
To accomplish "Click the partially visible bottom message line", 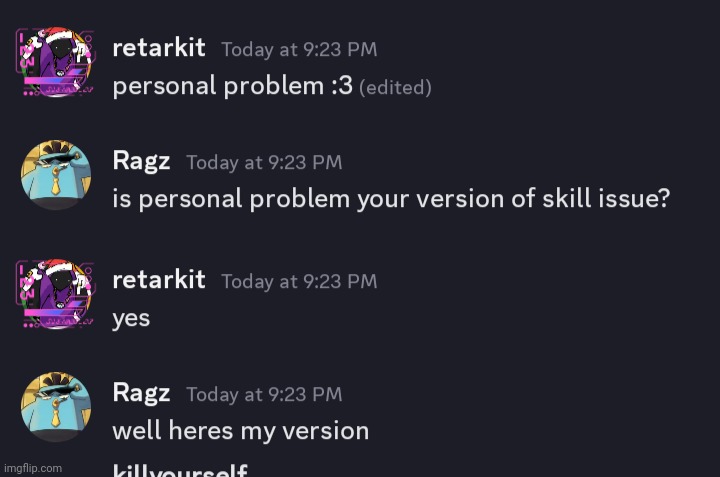I will click(180, 470).
